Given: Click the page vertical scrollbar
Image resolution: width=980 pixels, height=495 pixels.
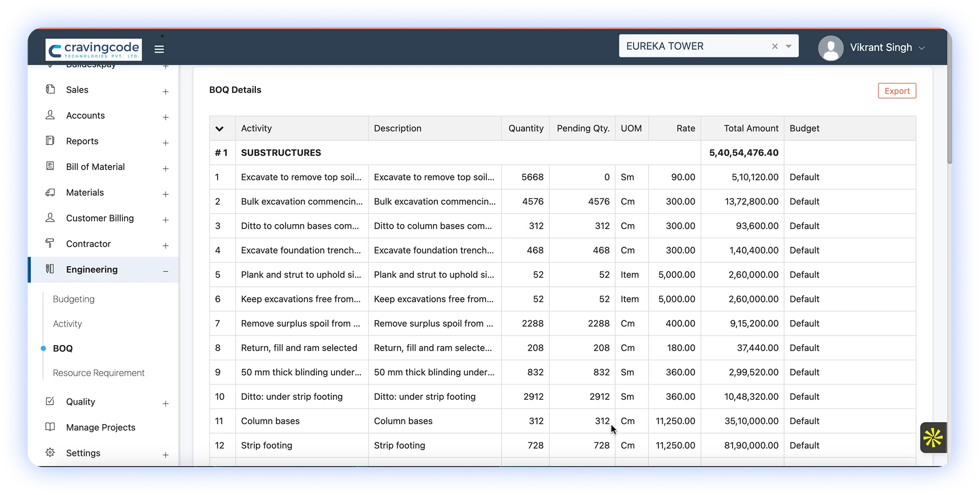Looking at the screenshot, I should coord(949,115).
